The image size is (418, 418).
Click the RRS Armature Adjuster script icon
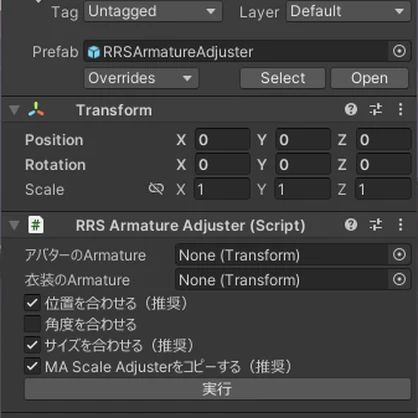pyautogui.click(x=36, y=225)
